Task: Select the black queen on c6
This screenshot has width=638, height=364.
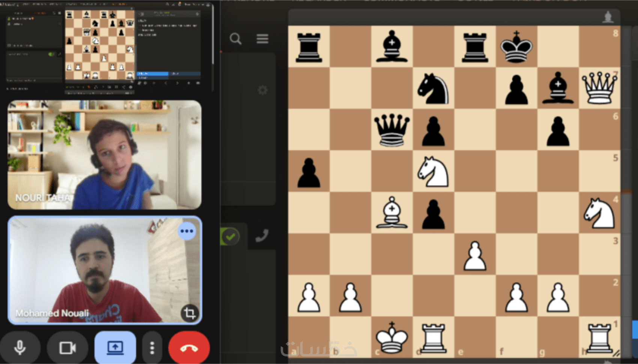Action: click(x=392, y=130)
